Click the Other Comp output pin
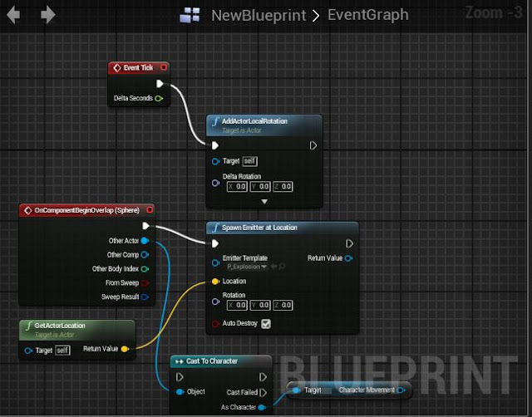The image size is (532, 417). [145, 255]
